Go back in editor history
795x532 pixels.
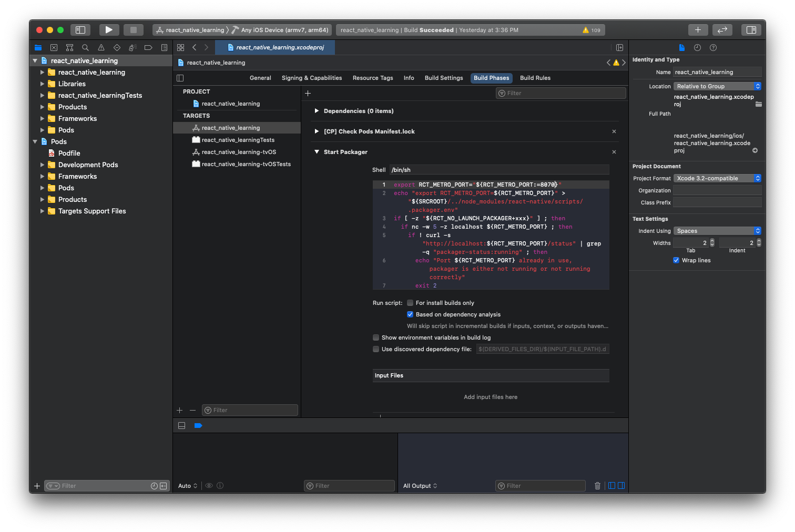coord(194,47)
